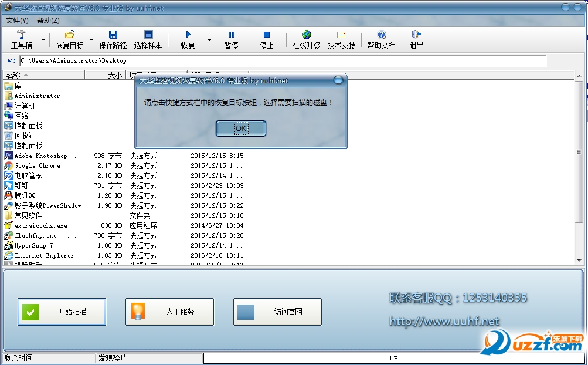Select the 回收站 recycle bin item
588x365 pixels.
(20, 136)
